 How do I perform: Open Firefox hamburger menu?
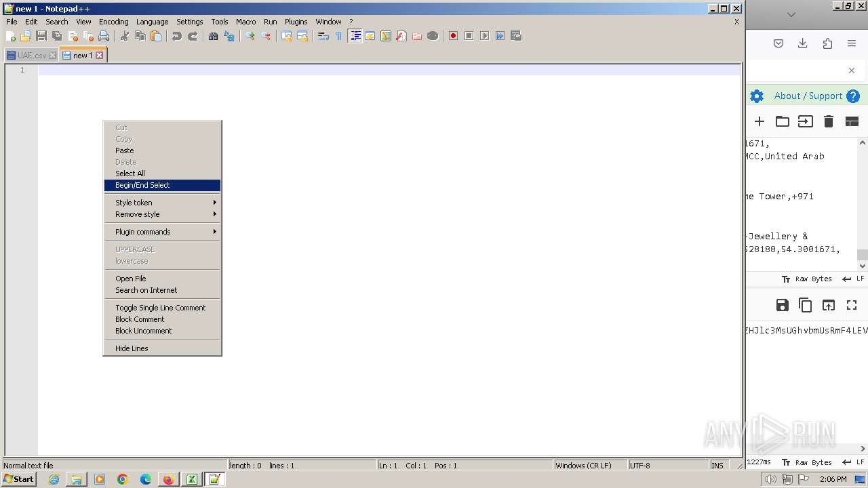pyautogui.click(x=852, y=43)
